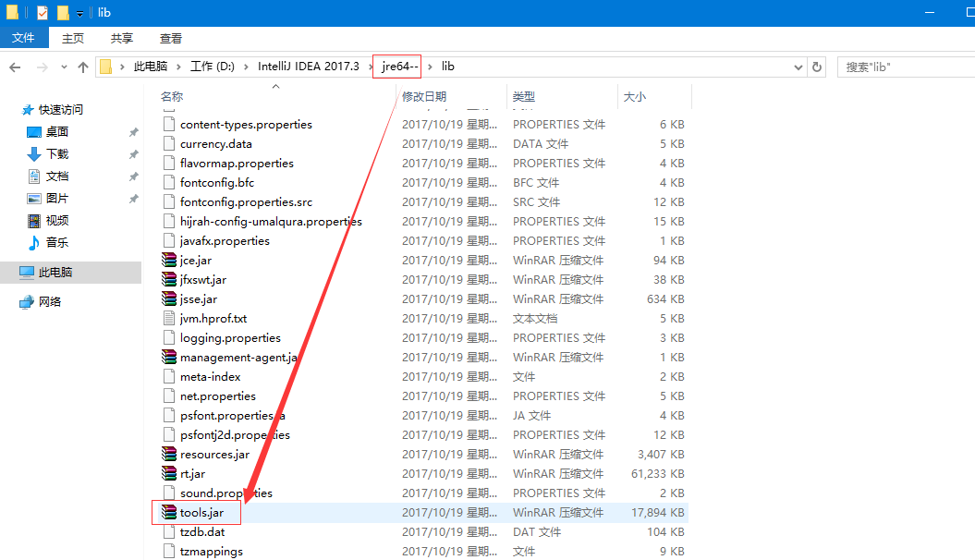Open 音乐 in navigation pane
Viewport: 975px width, 560px height.
tap(56, 242)
